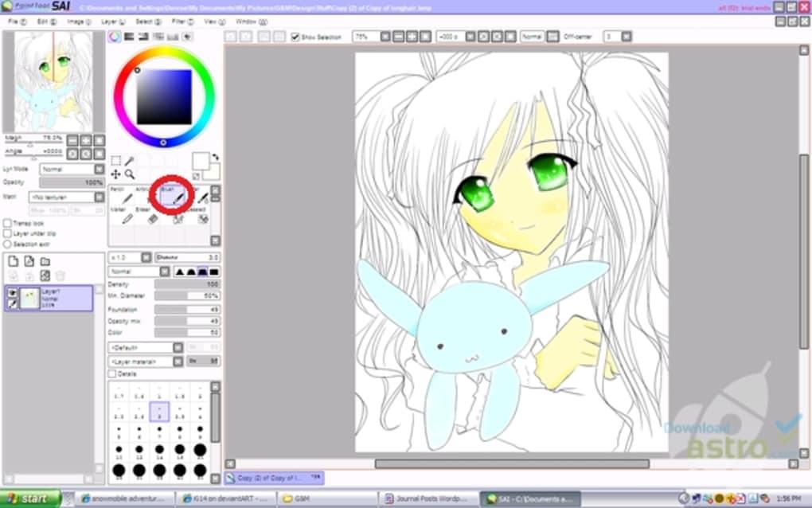Open the scratchpad panel icon
The height and width of the screenshot is (508, 812).
(x=187, y=37)
